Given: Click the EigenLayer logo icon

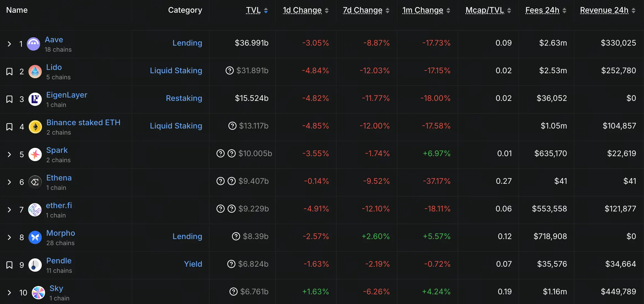Looking at the screenshot, I should click(x=35, y=99).
